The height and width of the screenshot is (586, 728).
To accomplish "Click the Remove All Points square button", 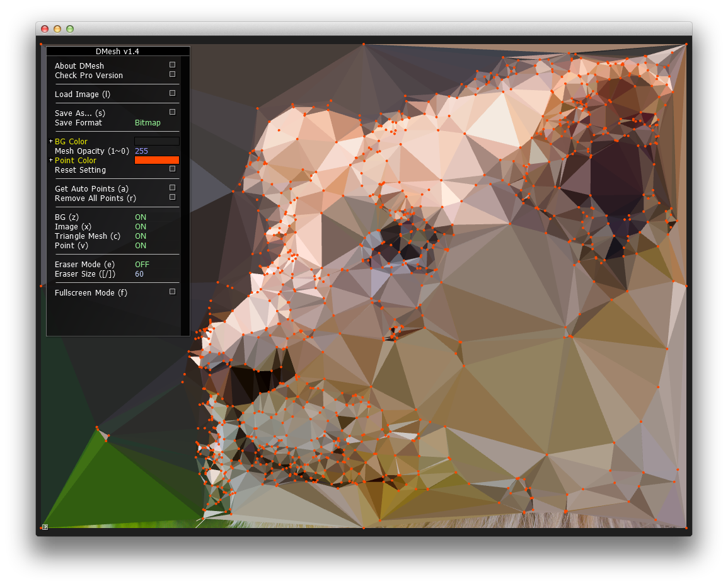I will (x=172, y=197).
